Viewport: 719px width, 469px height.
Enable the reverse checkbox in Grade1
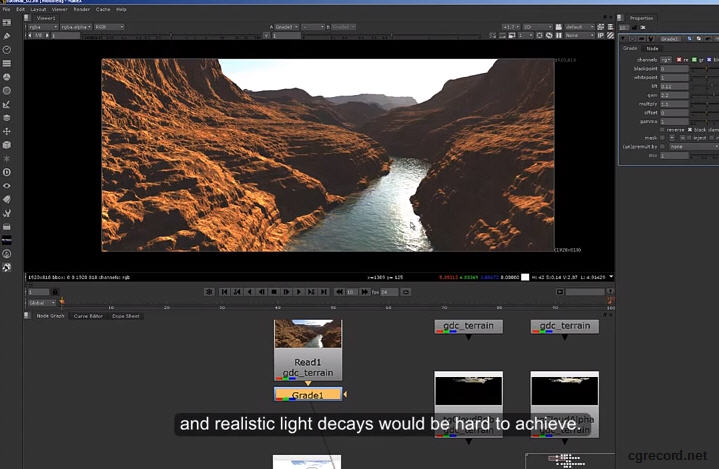pos(662,130)
